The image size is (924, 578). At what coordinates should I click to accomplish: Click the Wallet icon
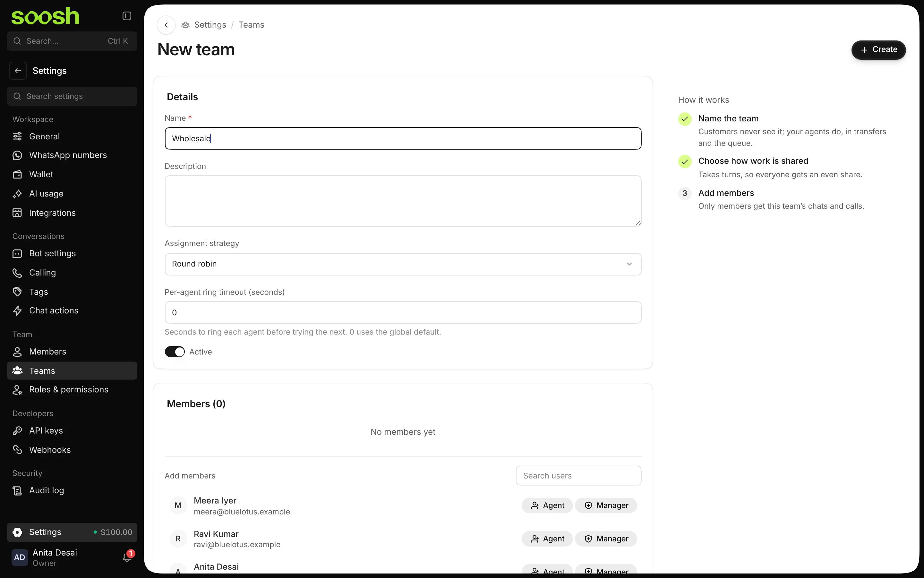[x=17, y=174]
